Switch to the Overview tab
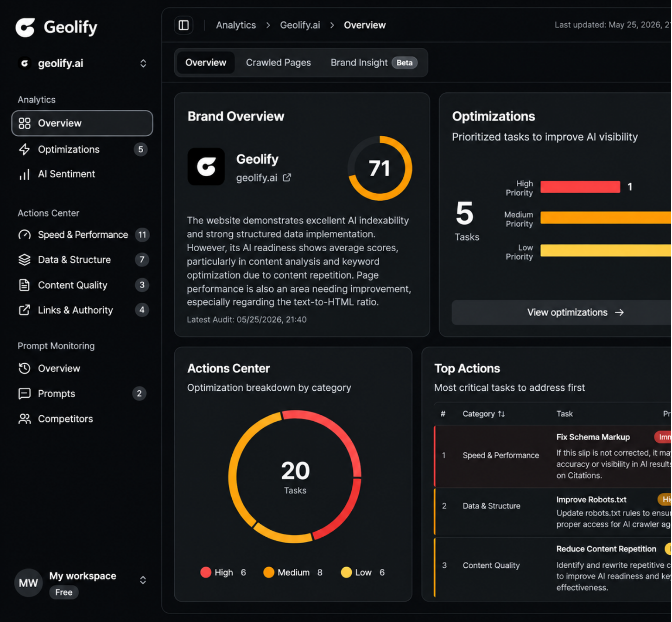 click(206, 63)
